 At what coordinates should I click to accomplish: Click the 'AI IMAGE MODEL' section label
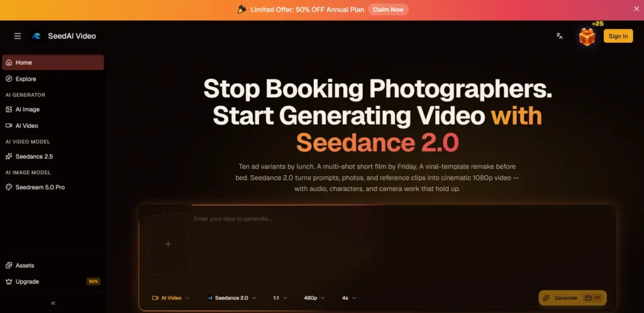tap(28, 173)
